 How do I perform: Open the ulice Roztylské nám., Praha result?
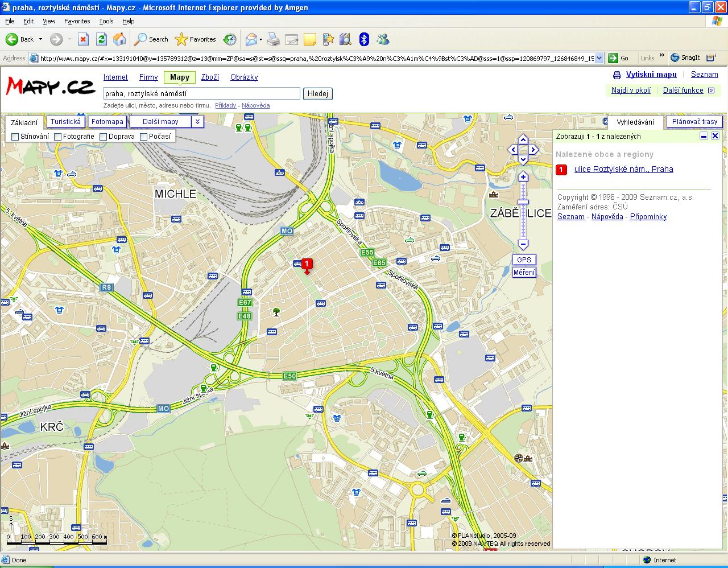623,169
